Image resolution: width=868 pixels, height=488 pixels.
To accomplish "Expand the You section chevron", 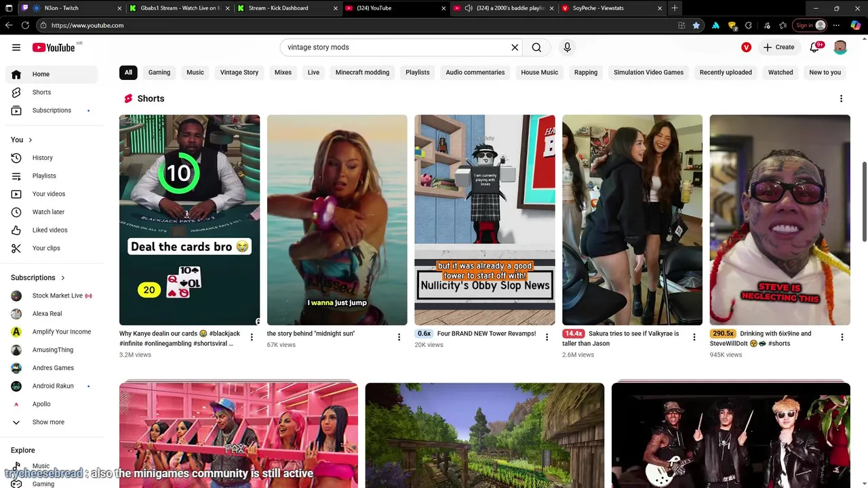I will click(30, 140).
